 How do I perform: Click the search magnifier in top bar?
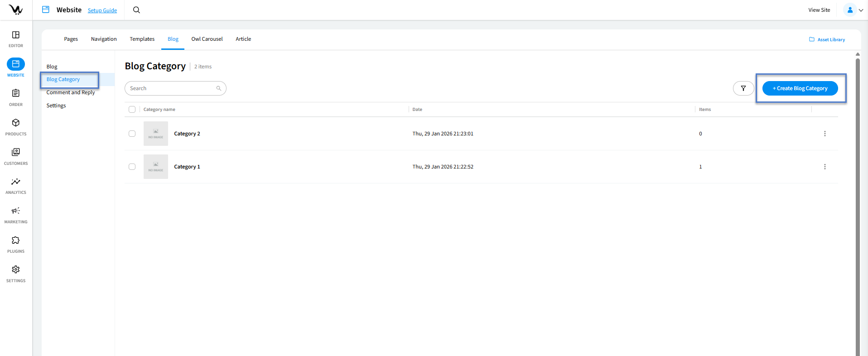136,10
